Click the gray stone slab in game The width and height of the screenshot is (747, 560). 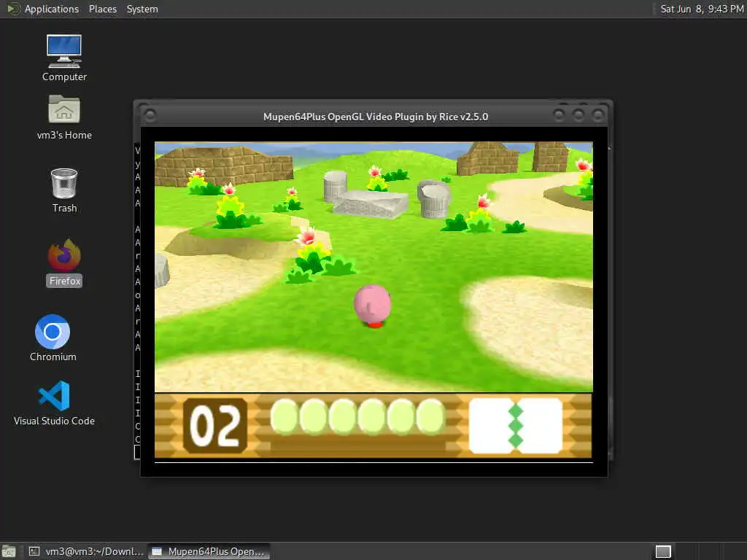(x=371, y=204)
